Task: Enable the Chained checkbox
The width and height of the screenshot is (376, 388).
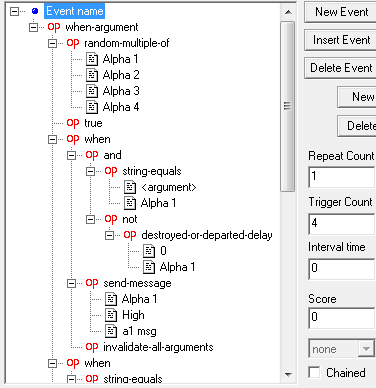Action: [x=314, y=373]
